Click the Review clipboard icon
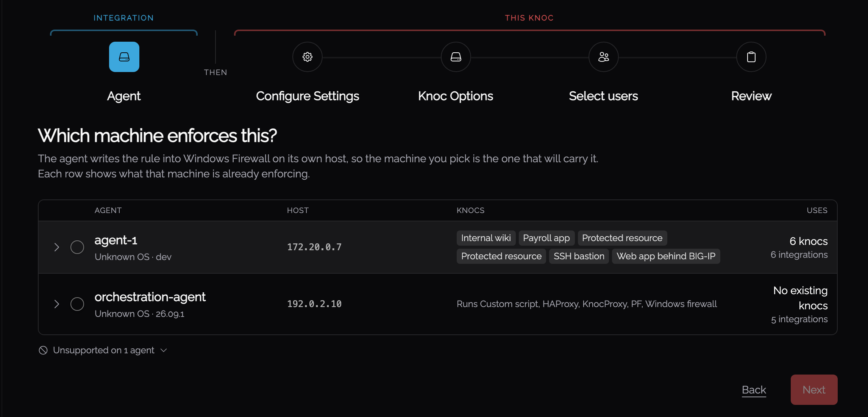Viewport: 868px width, 417px height. 751,57
